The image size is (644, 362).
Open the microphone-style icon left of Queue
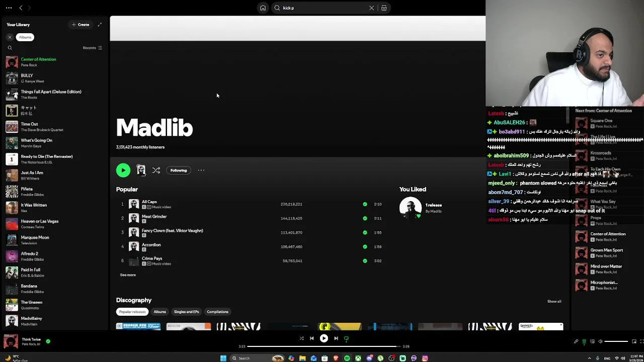[x=576, y=341]
